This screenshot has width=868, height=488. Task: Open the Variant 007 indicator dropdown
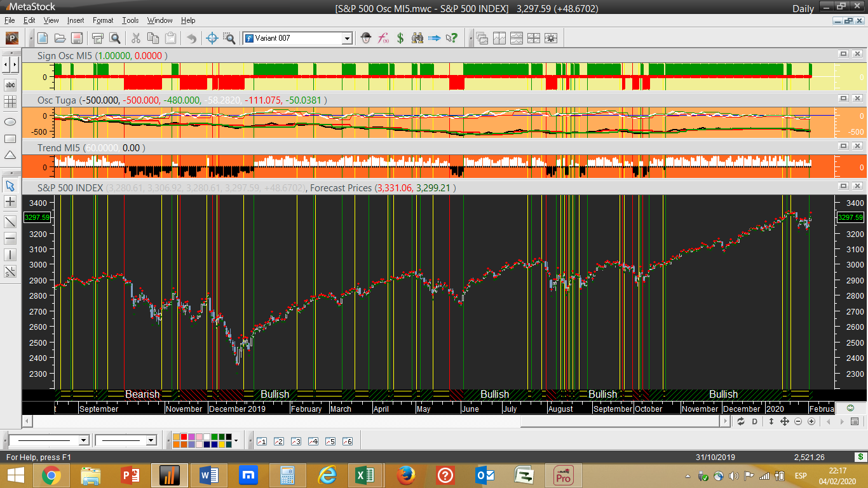(x=346, y=39)
